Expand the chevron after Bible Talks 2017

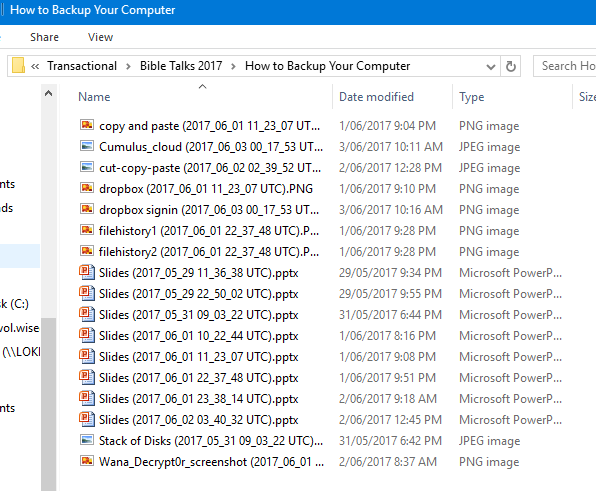(233, 67)
